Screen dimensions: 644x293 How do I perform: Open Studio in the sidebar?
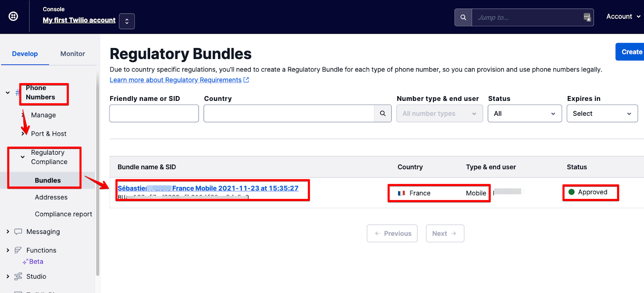click(36, 277)
